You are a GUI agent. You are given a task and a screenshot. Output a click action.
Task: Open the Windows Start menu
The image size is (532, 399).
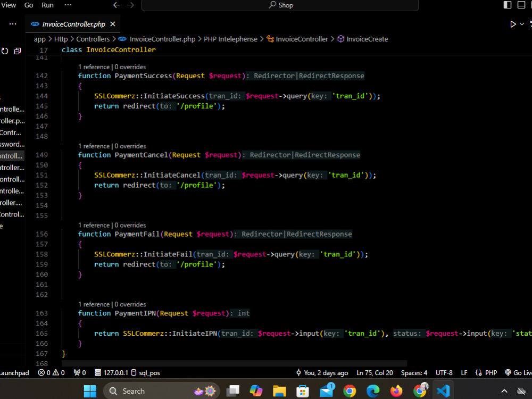90,391
